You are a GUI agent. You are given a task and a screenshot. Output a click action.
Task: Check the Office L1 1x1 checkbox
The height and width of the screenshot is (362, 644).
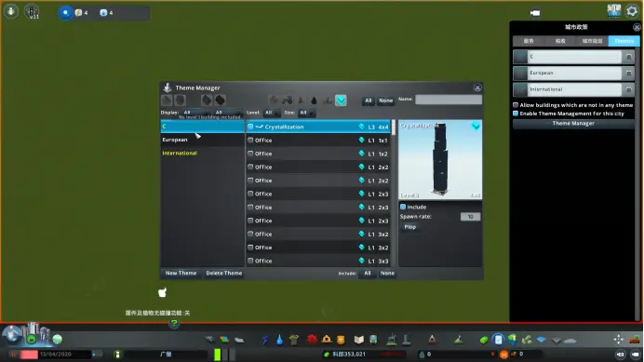tap(250, 141)
